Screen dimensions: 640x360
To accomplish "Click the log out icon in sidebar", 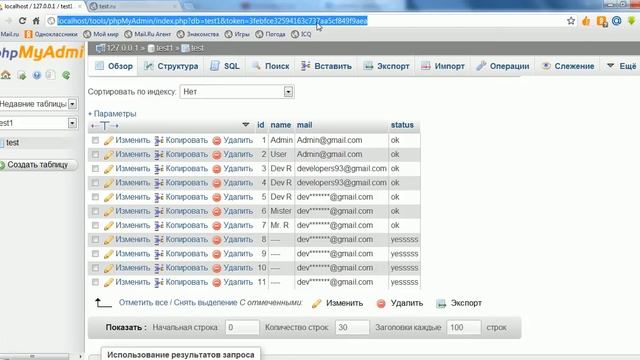I will (x=22, y=76).
